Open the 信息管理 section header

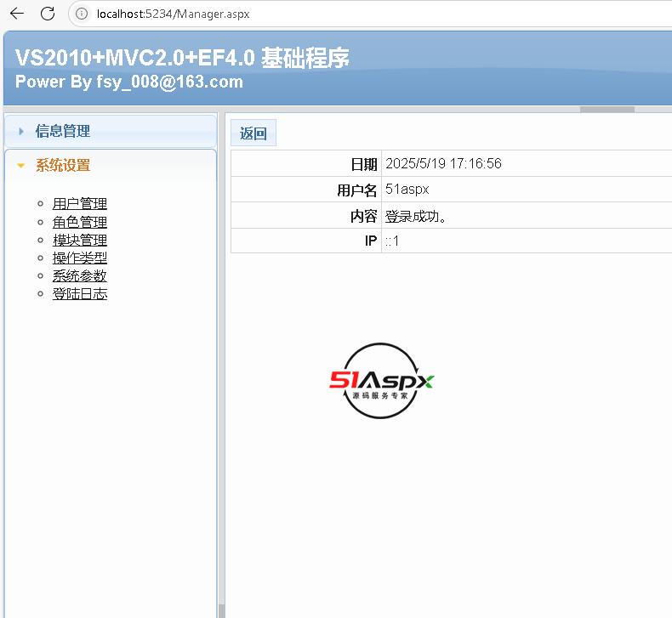pos(111,131)
